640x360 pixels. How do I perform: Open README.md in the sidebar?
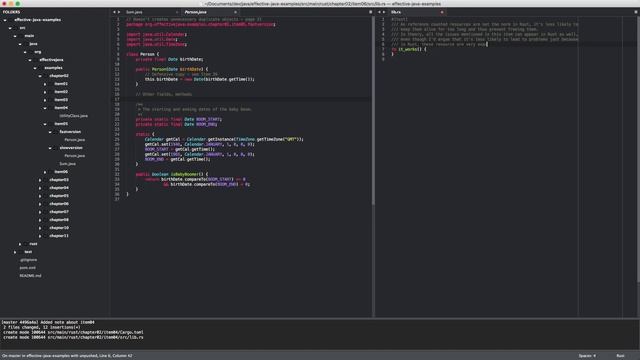(30, 276)
